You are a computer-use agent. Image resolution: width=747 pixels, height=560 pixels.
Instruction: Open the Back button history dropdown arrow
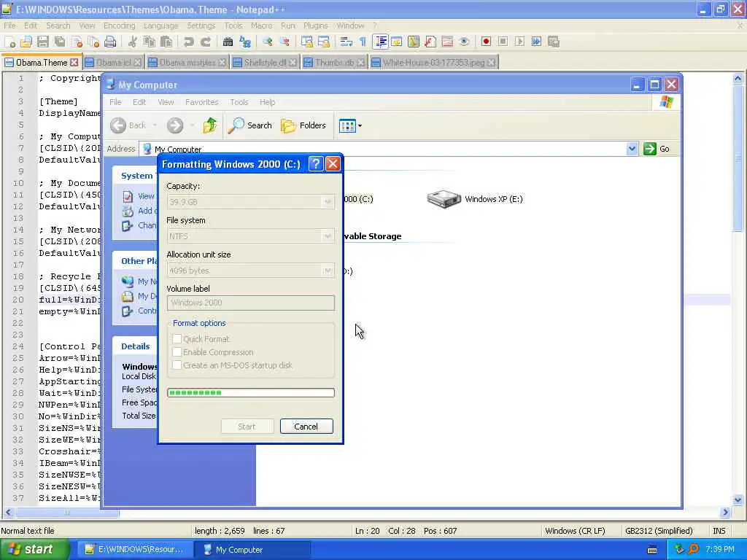pos(155,125)
